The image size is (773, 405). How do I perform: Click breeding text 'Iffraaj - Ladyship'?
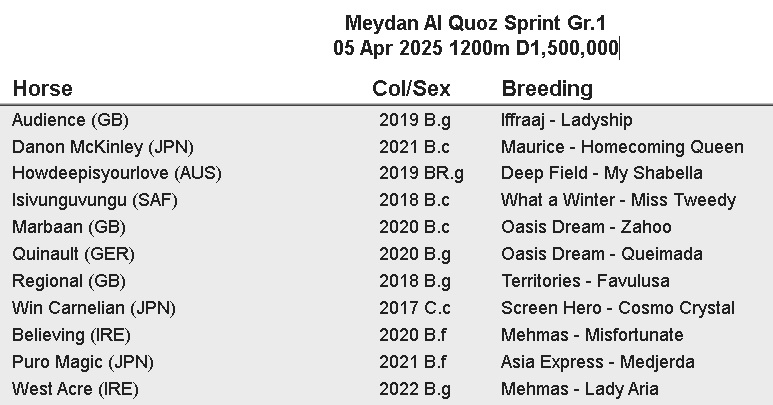(x=567, y=120)
